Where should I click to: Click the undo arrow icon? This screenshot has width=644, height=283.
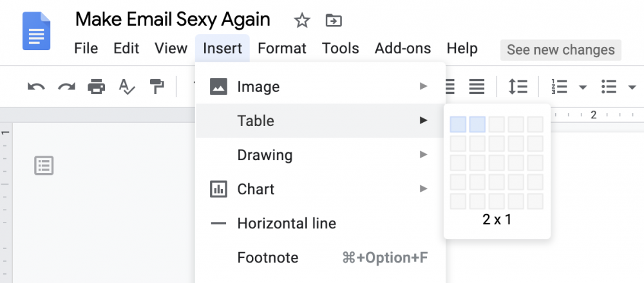[36, 86]
